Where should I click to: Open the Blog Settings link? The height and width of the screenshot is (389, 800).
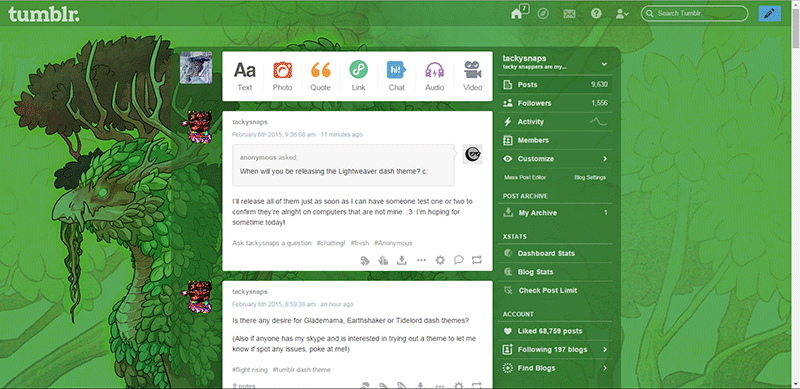click(590, 177)
